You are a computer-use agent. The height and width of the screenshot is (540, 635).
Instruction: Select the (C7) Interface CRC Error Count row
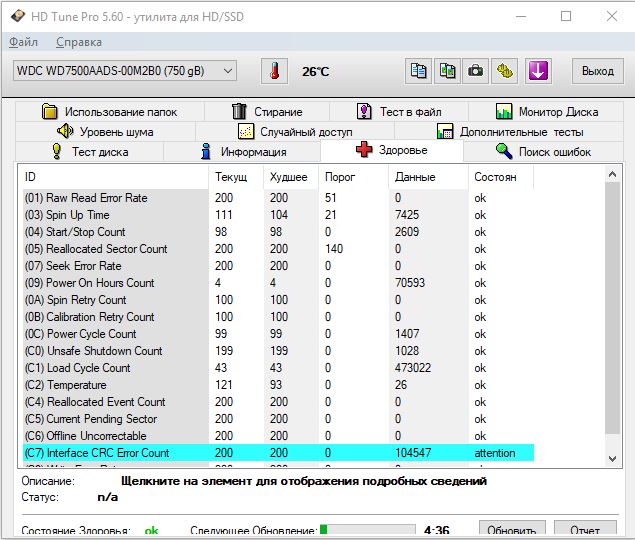pyautogui.click(x=278, y=453)
